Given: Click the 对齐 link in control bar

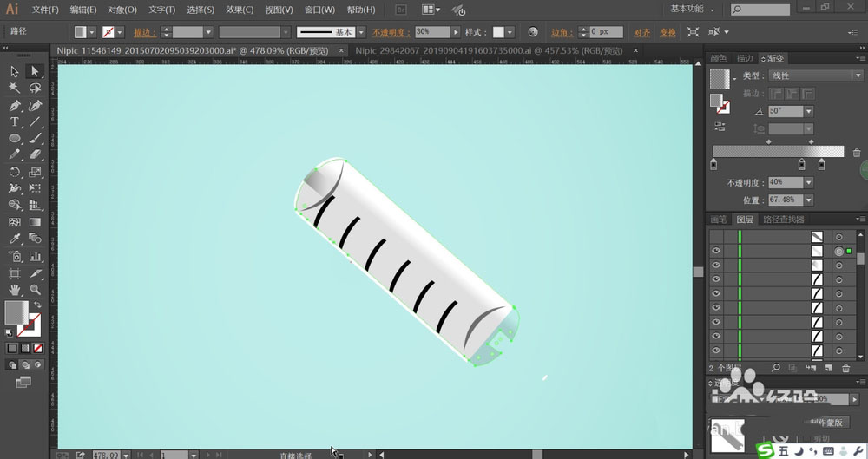Looking at the screenshot, I should (x=642, y=33).
